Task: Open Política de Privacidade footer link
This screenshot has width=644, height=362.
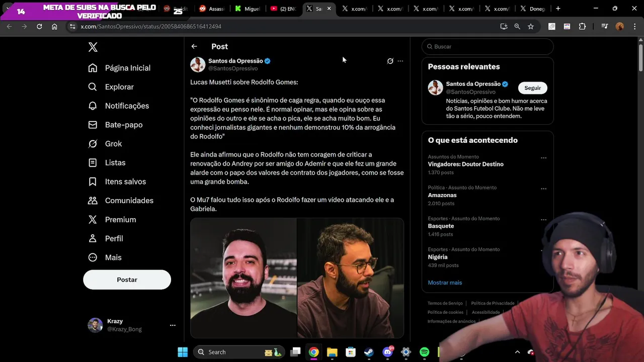Action: click(x=493, y=303)
